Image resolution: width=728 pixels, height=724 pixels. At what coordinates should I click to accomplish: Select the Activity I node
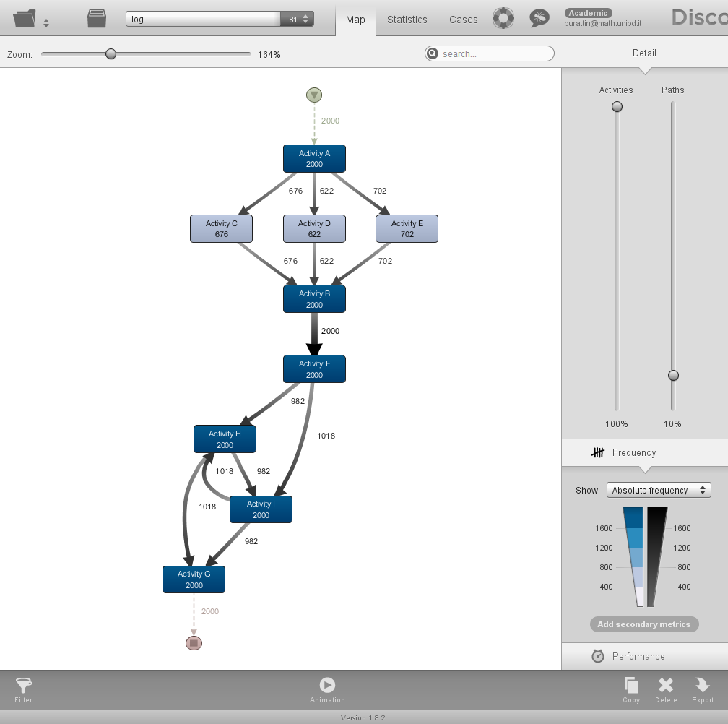[x=261, y=509]
